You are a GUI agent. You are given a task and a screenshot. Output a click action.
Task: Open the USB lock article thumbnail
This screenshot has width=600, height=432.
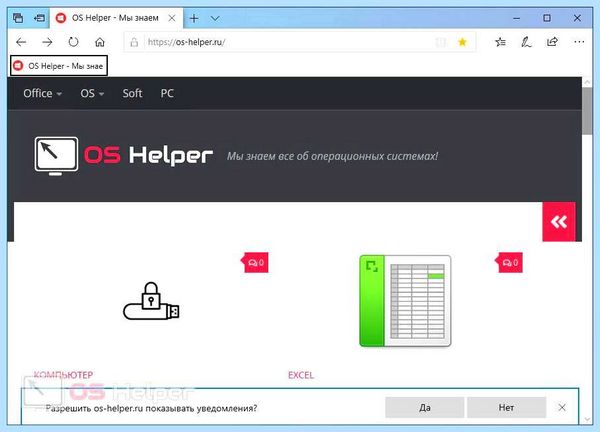click(151, 301)
